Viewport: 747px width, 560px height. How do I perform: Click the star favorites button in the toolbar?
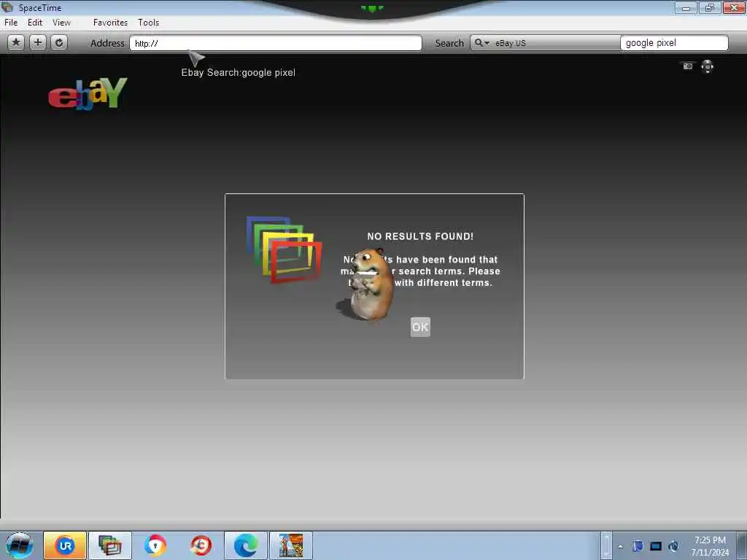click(x=16, y=43)
